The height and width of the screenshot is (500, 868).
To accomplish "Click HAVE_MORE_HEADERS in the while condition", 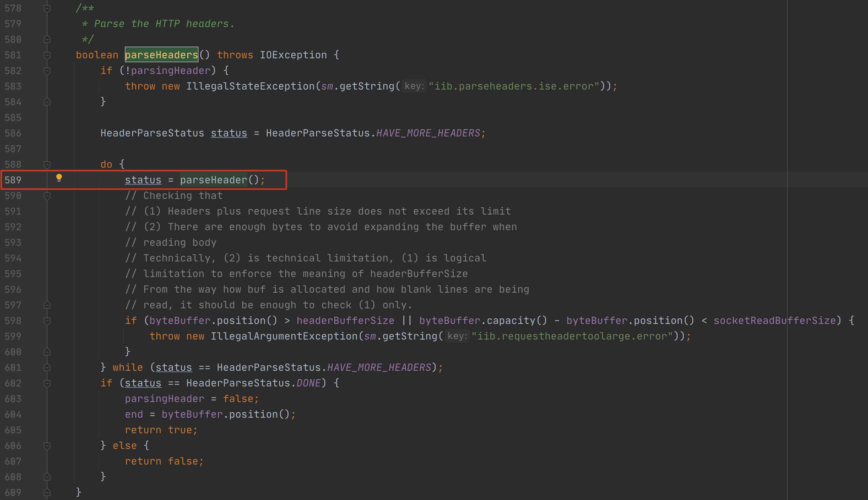I will click(x=379, y=367).
